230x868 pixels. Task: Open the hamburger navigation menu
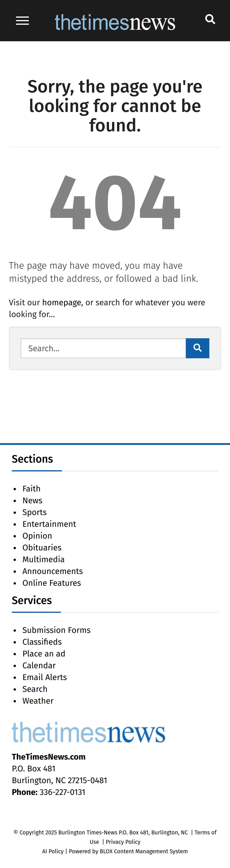click(22, 21)
